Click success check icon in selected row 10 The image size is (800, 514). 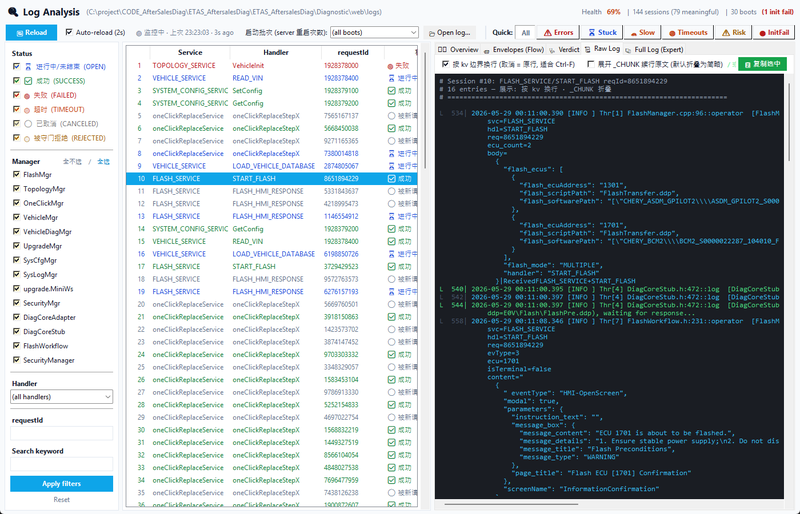(391, 179)
